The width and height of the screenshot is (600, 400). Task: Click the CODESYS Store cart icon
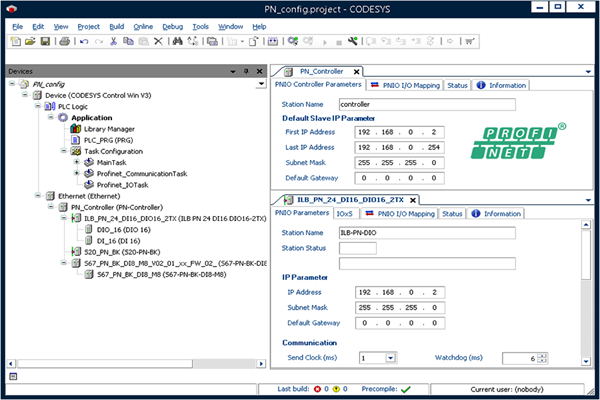click(470, 41)
